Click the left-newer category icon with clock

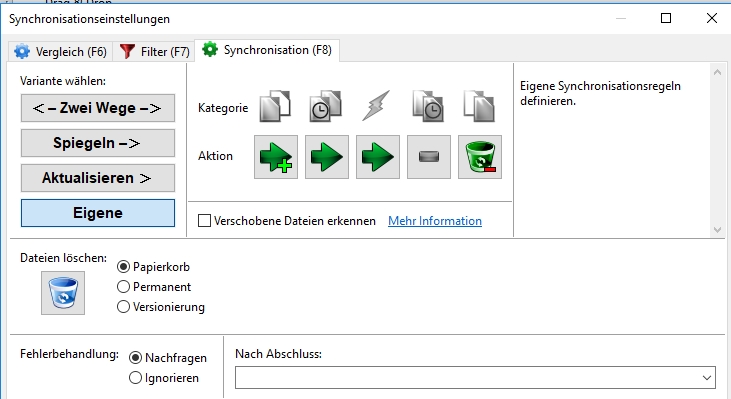(x=326, y=106)
